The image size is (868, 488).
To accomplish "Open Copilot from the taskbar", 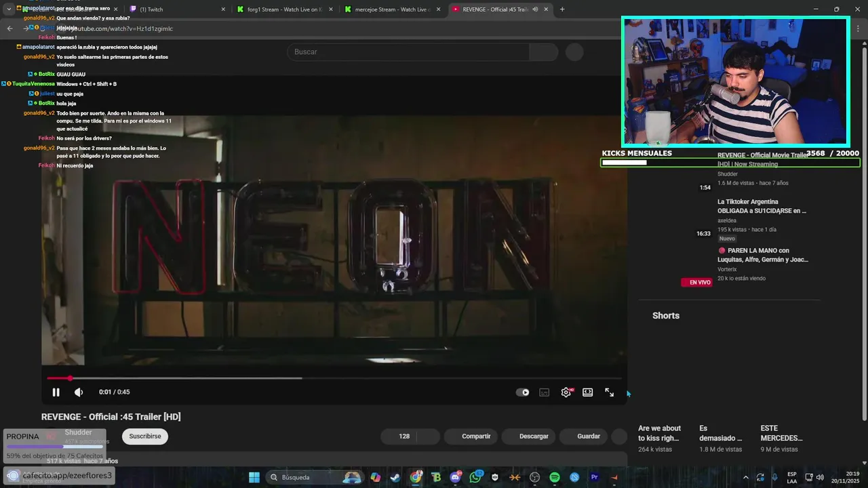I will 375,477.
